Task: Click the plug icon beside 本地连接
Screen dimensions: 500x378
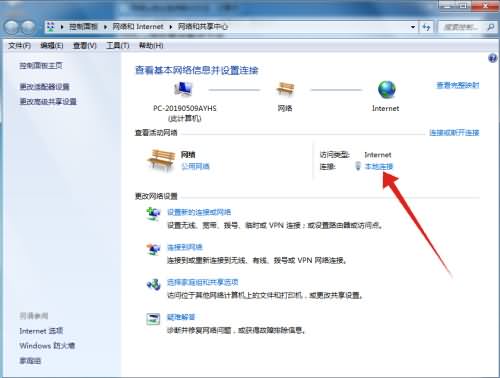Action: 358,166
